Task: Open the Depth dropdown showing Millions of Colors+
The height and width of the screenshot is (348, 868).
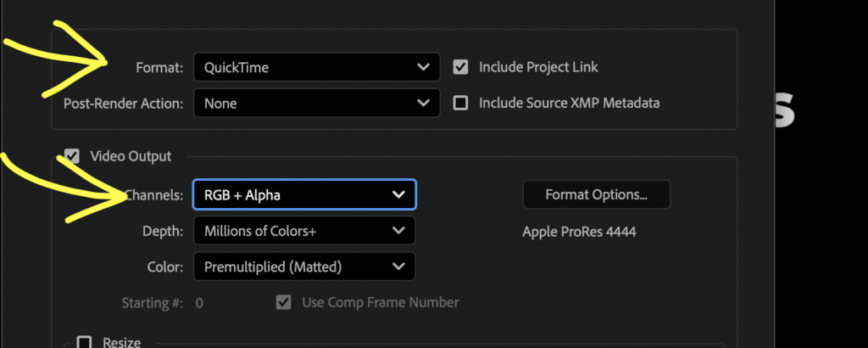Action: 304,231
